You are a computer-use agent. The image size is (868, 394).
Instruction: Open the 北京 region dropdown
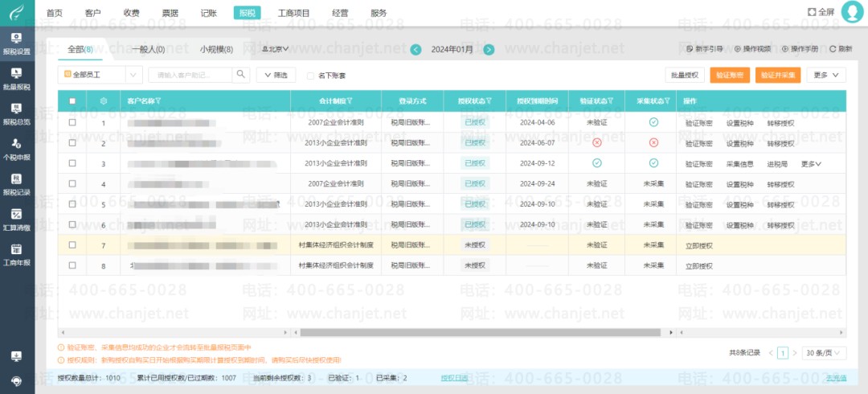coord(275,49)
